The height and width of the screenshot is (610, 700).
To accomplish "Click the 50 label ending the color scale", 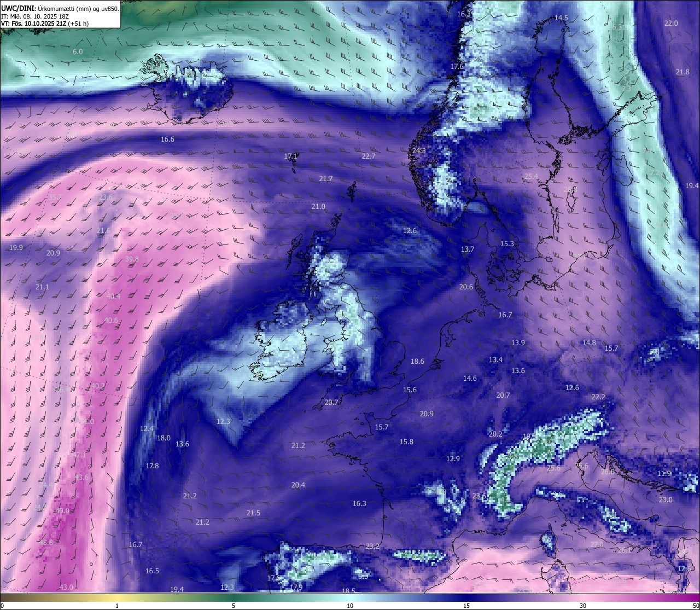I will [x=696, y=606].
